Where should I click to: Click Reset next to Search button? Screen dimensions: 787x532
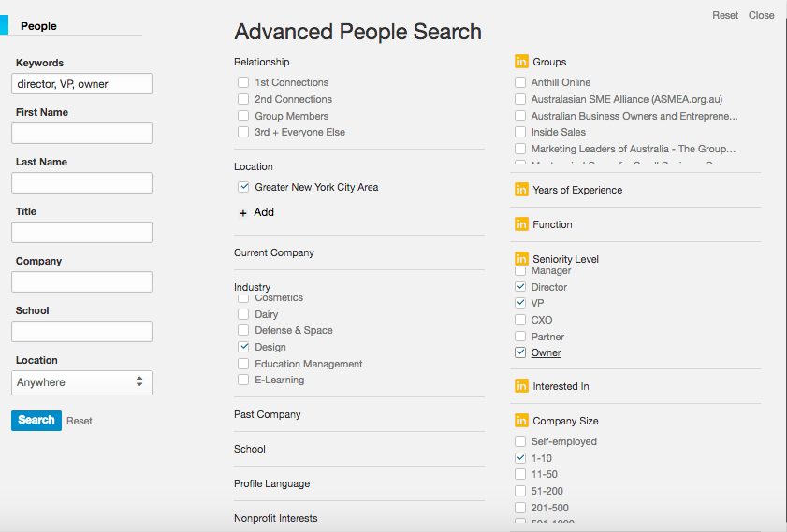[80, 421]
